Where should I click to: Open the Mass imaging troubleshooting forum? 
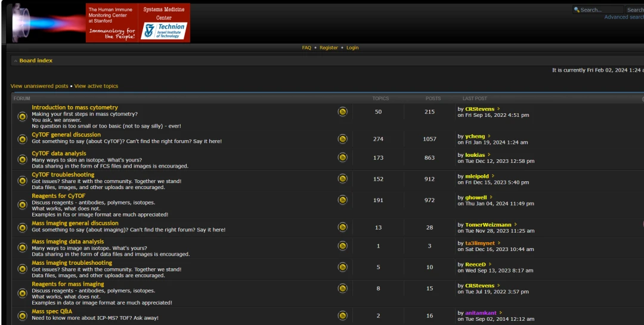pyautogui.click(x=72, y=262)
